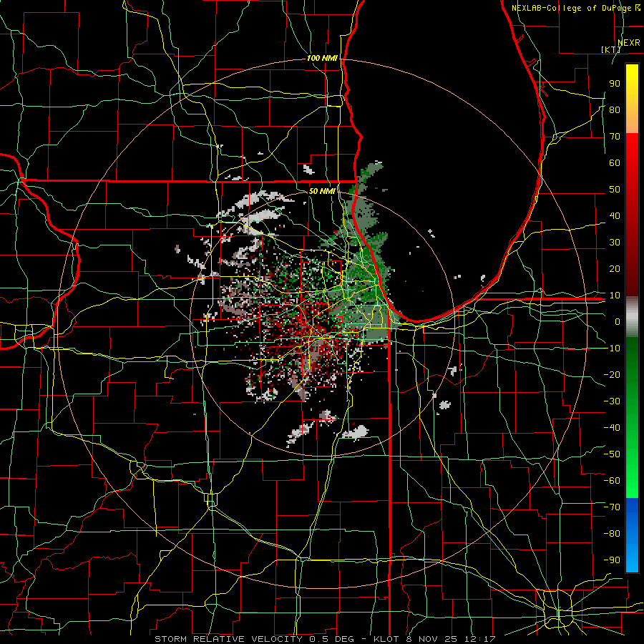Click the -80 scale value
Image resolution: width=644 pixels, height=644 pixels.
tap(612, 534)
